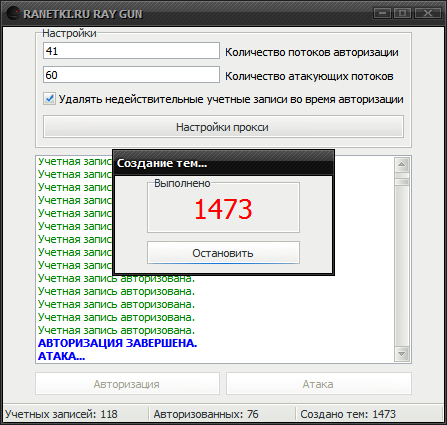Image resolution: width=447 pixels, height=425 pixels.
Task: Click the 'Создание тем...' dialog title
Action: [162, 163]
